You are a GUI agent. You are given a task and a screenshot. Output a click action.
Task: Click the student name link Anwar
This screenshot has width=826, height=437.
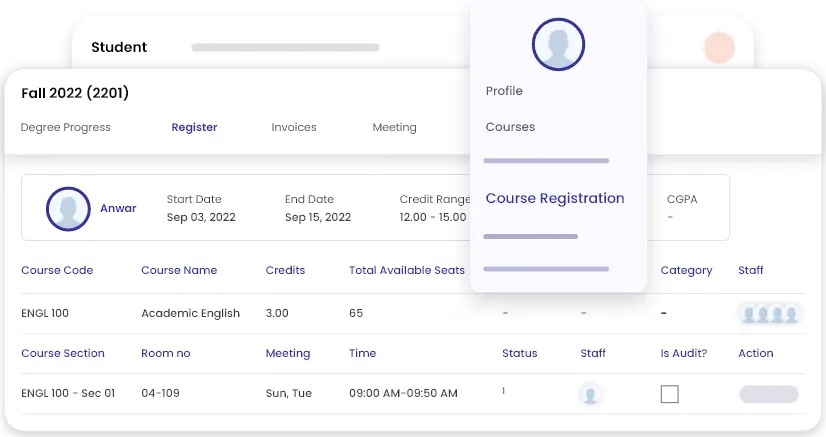tap(118, 208)
